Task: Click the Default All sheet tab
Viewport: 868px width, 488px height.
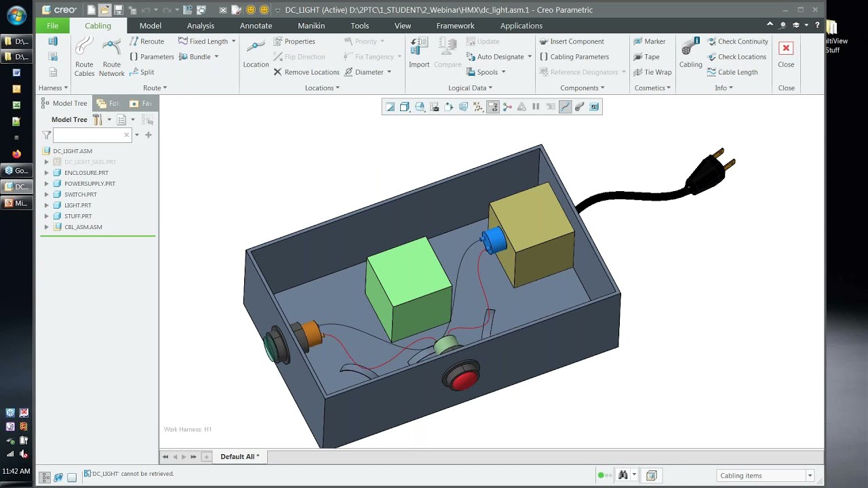Action: pyautogui.click(x=239, y=457)
